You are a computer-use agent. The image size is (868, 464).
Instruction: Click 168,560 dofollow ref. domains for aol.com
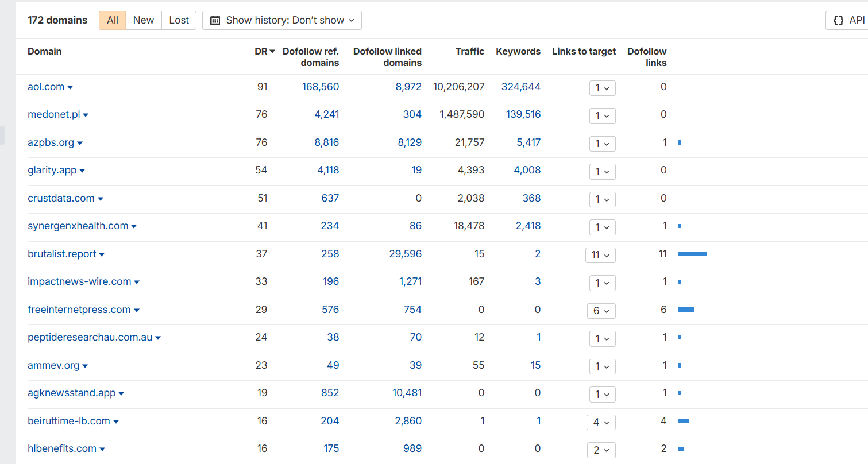click(x=321, y=87)
